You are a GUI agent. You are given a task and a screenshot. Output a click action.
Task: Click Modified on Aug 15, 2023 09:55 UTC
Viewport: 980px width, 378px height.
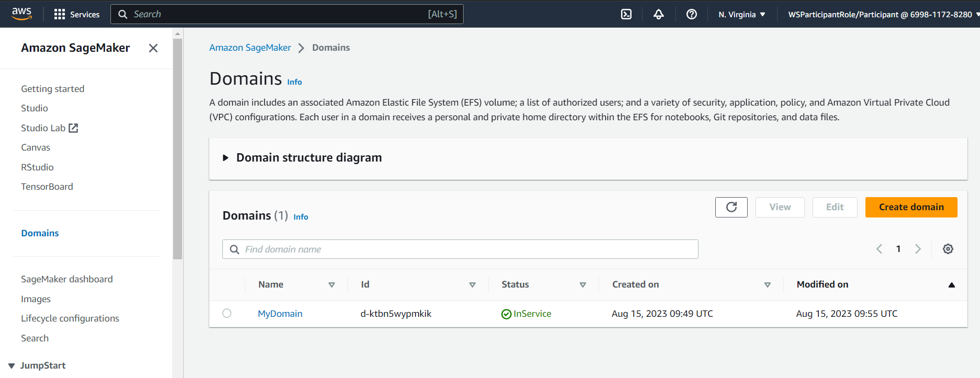coord(847,314)
